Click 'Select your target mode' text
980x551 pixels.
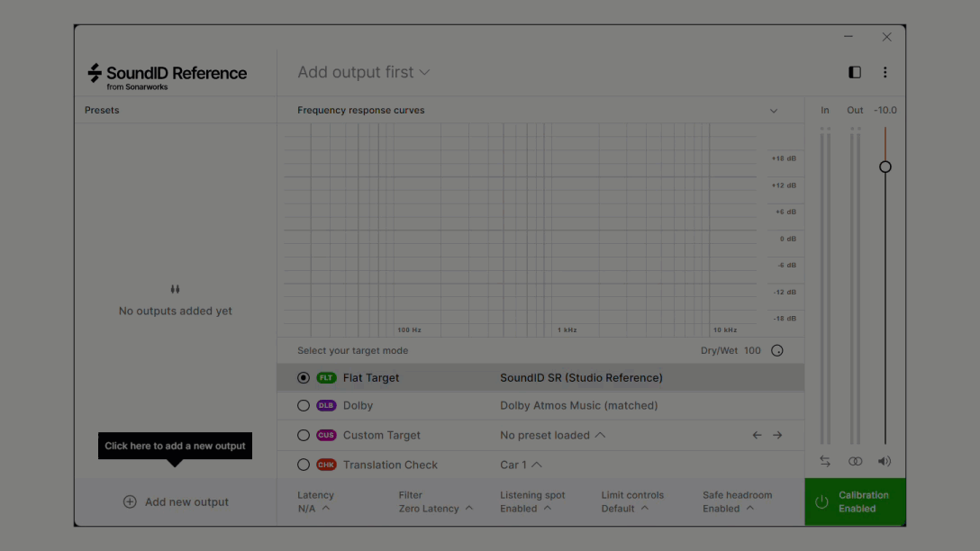pos(352,350)
